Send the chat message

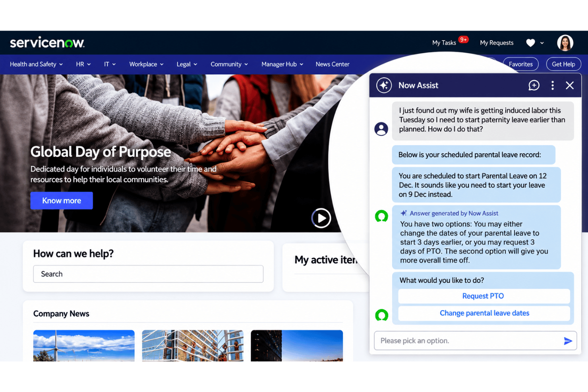[x=568, y=341]
